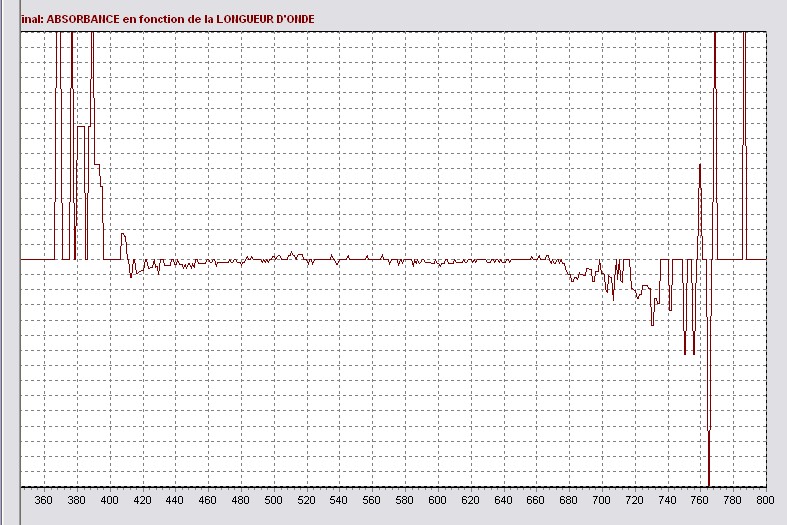Image resolution: width=787 pixels, height=525 pixels.
Task: Click the 460 wavelength axis label
Action: (x=207, y=500)
